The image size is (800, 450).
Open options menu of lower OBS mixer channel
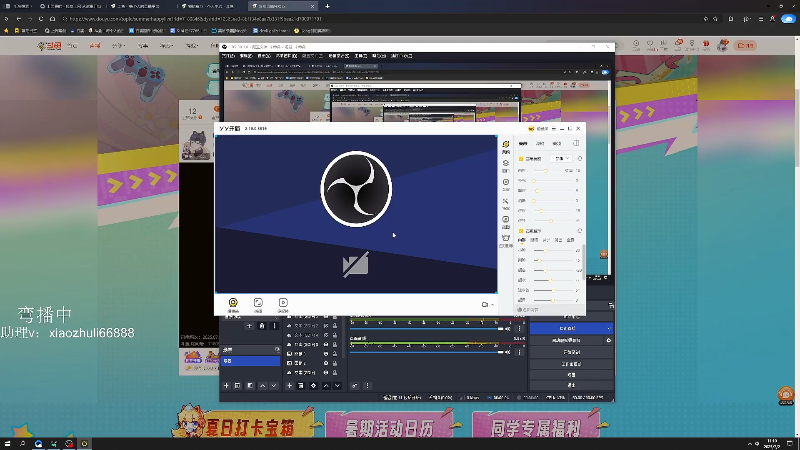point(520,353)
